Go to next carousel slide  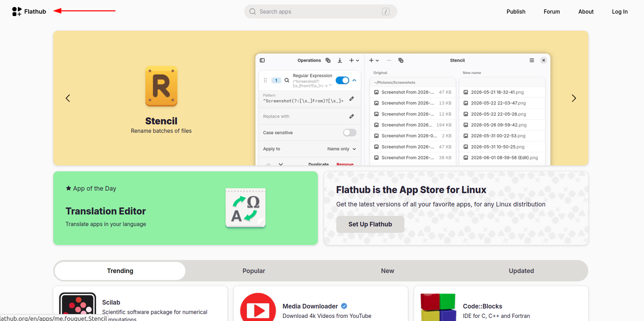[574, 98]
